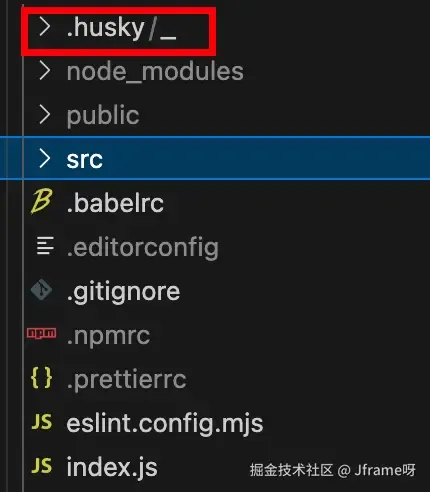Open the .editorconfig file

pyautogui.click(x=142, y=247)
